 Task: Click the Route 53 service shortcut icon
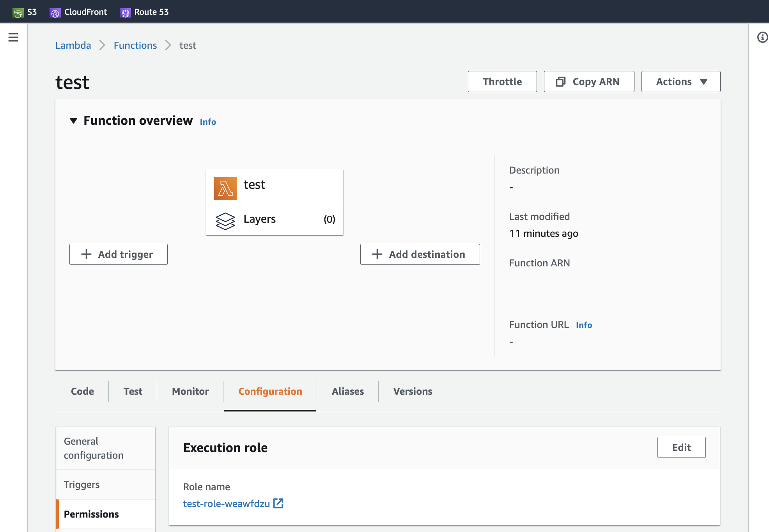coord(125,12)
